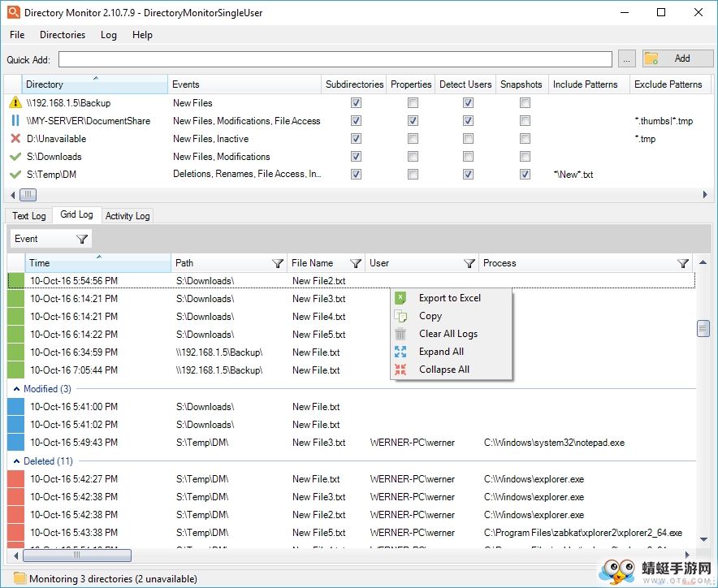The height and width of the screenshot is (588, 718).
Task: Click the Add button
Action: tap(677, 58)
